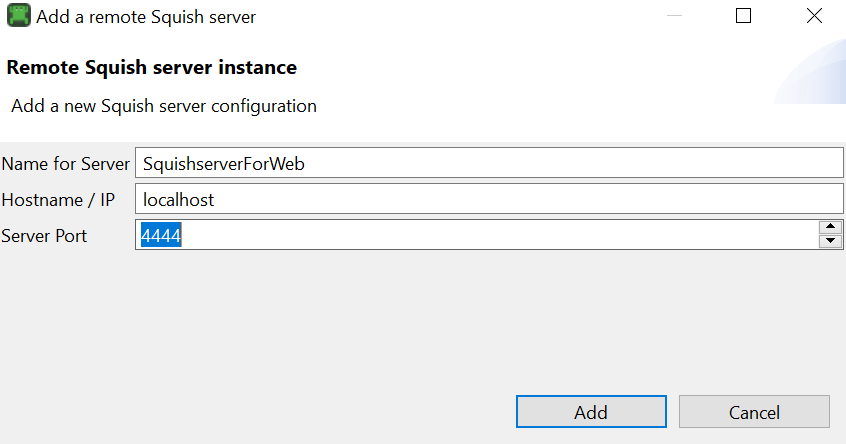Click the "Server Port" label
Viewport: 846px width, 444px height.
tap(44, 236)
